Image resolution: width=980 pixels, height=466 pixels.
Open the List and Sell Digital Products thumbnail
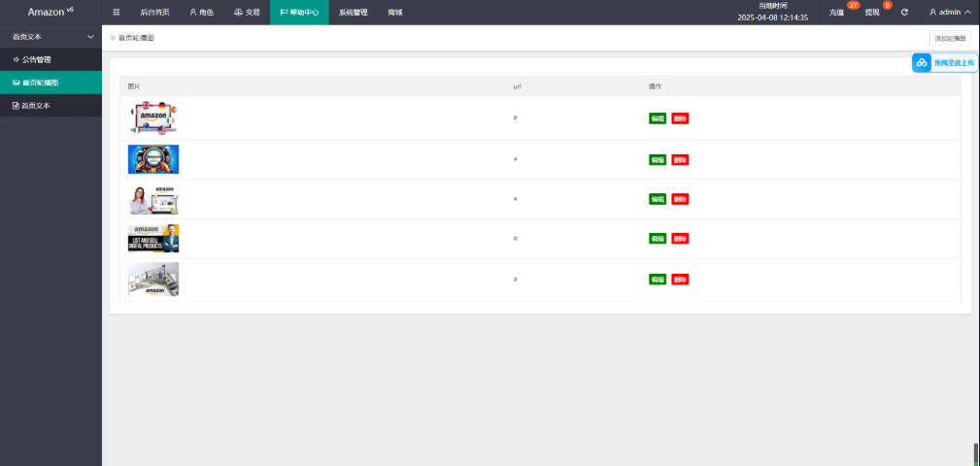(153, 238)
